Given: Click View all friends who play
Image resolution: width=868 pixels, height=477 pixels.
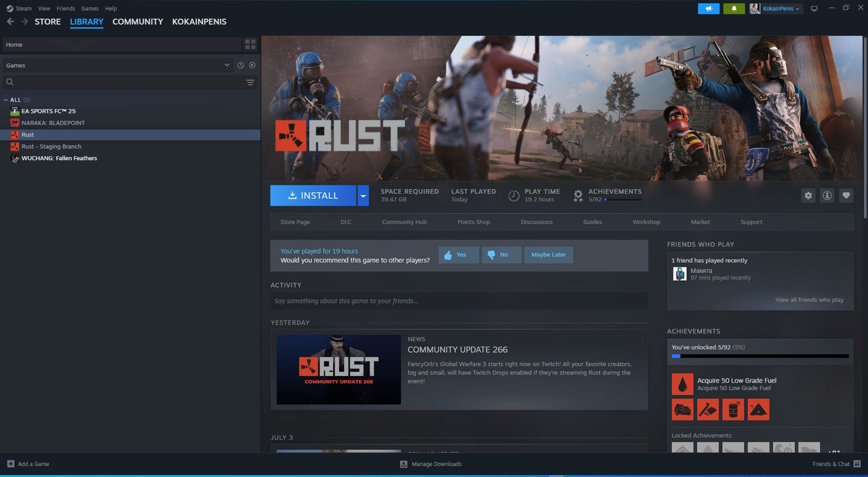Looking at the screenshot, I should [809, 300].
